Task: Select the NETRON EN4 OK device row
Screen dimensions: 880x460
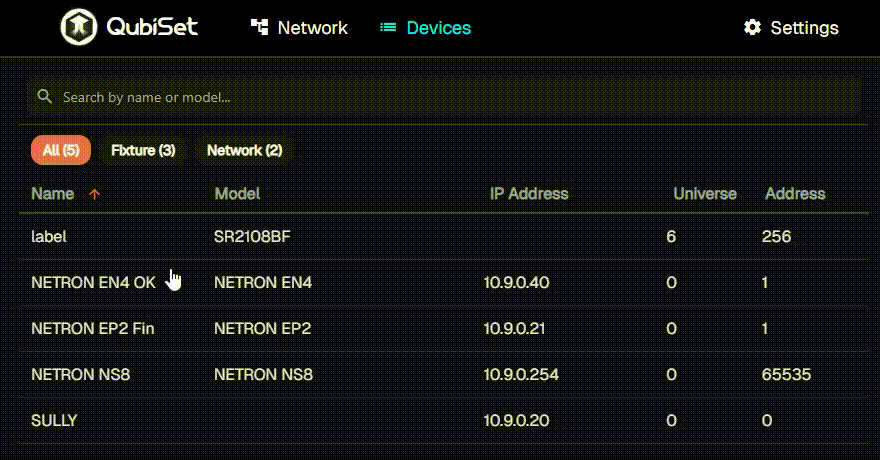Action: click(93, 283)
